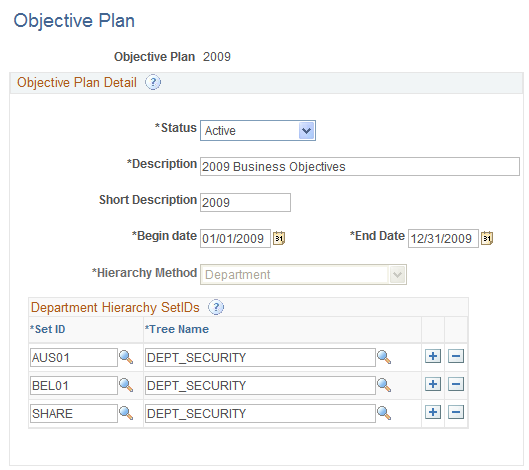Click the Hierarchy Method label
This screenshot has width=529, height=470.
(144, 273)
